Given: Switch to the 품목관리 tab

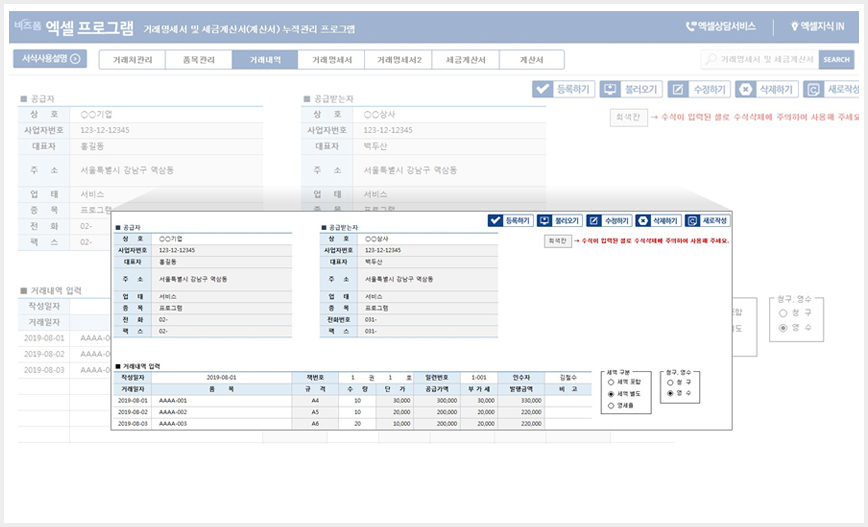Looking at the screenshot, I should (198, 60).
